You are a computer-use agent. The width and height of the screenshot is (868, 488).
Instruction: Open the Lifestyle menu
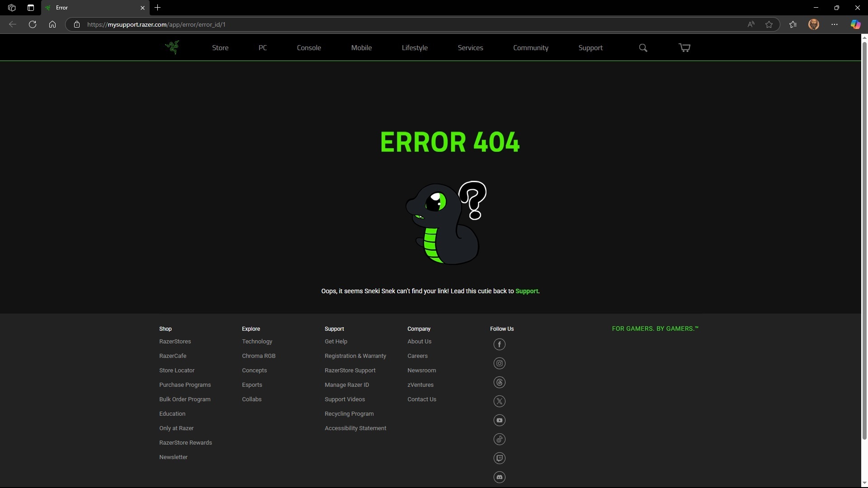coord(415,48)
